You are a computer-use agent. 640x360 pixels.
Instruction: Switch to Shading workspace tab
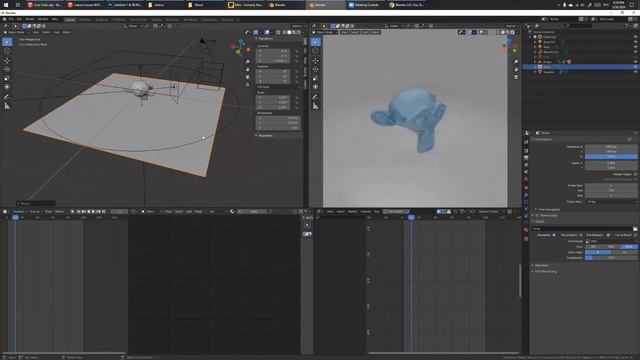click(x=156, y=20)
